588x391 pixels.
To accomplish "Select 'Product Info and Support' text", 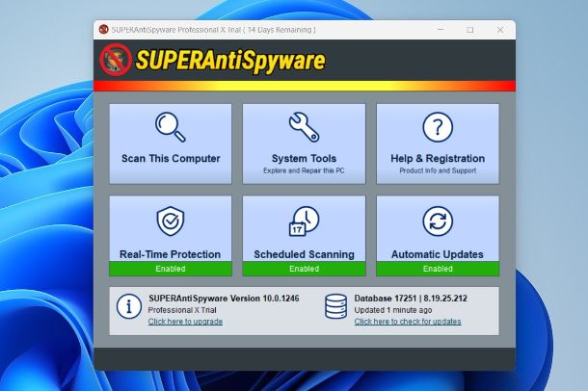I will pos(438,170).
